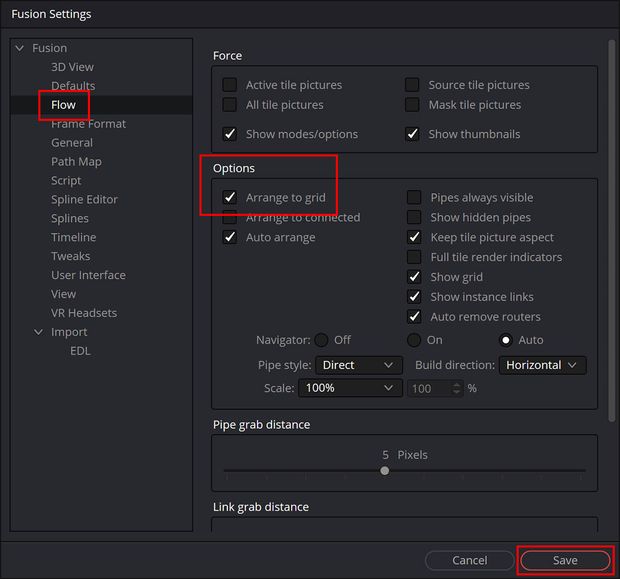Set Navigator to On

[414, 340]
